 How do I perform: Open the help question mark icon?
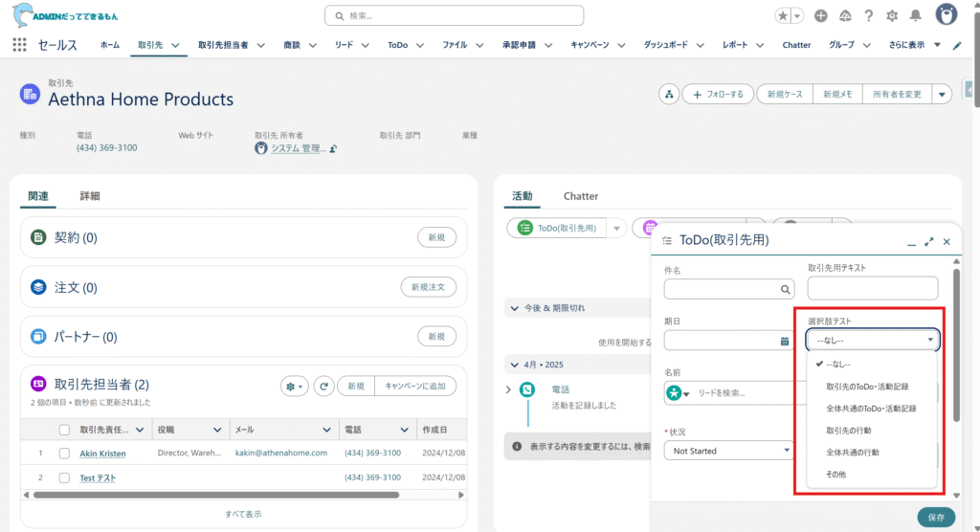click(x=869, y=16)
